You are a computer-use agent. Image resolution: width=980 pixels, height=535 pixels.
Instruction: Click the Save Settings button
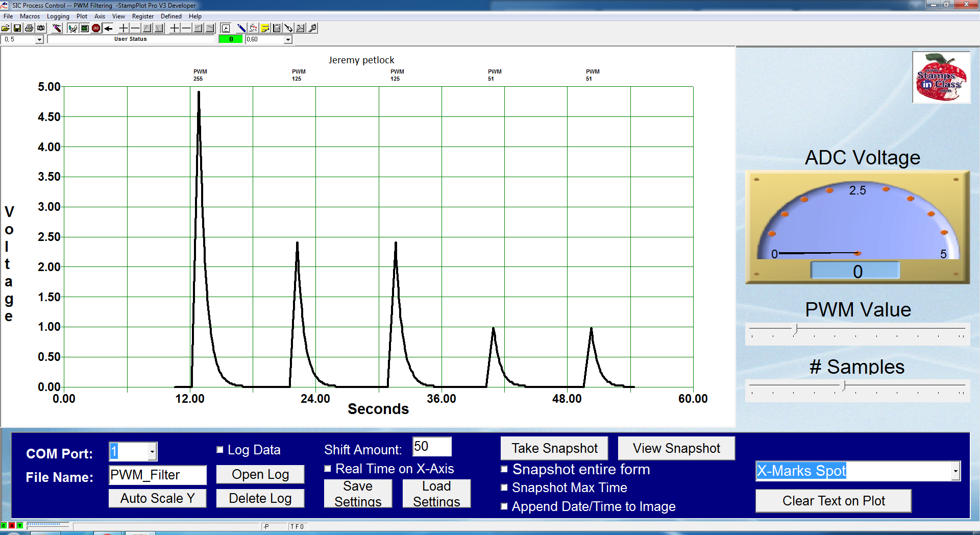358,494
